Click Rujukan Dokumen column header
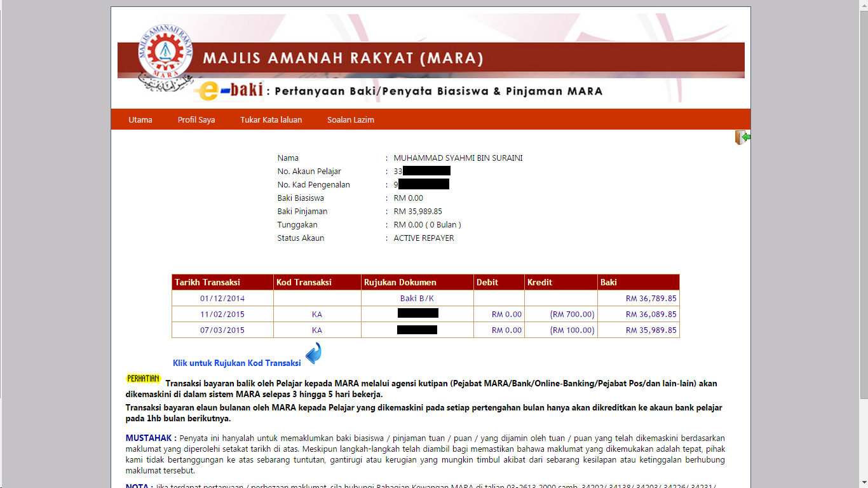The height and width of the screenshot is (488, 868). point(417,282)
